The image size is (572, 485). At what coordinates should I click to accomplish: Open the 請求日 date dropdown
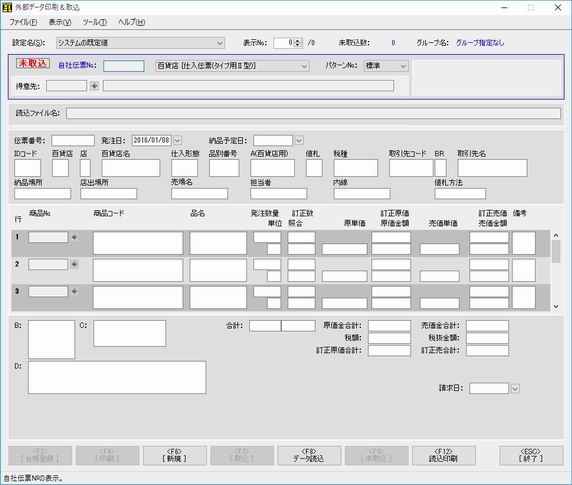coord(515,388)
